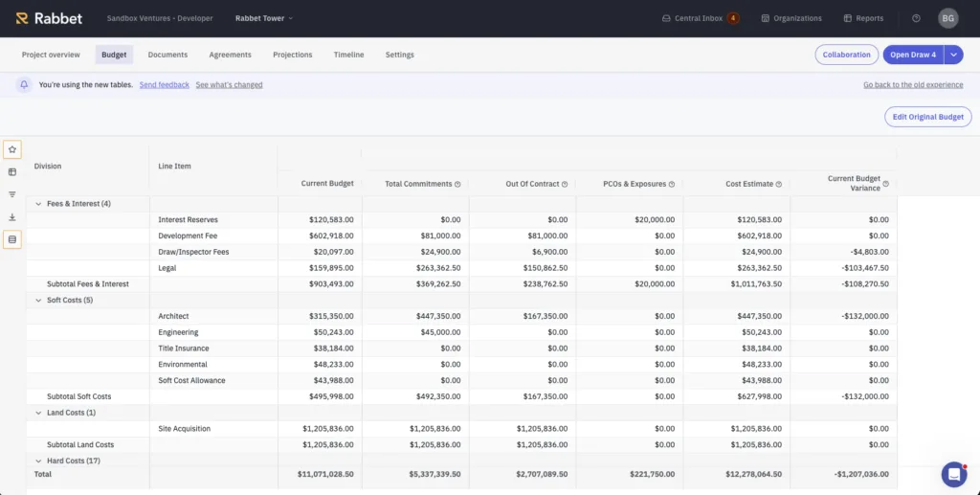
Task: Open the help question mark icon
Action: tap(916, 18)
